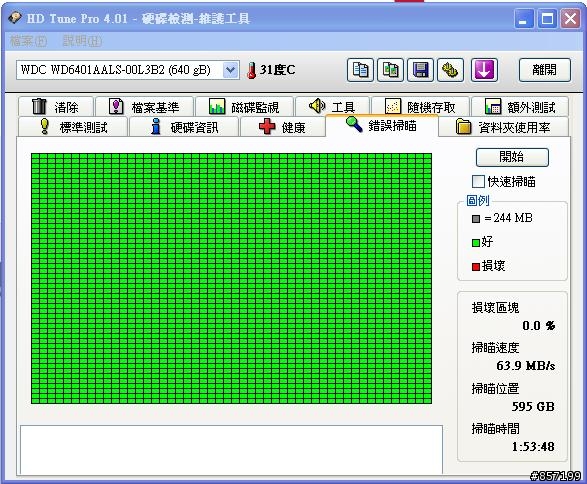Click the HD Tune title bar icon
The image size is (587, 484).
15,18
